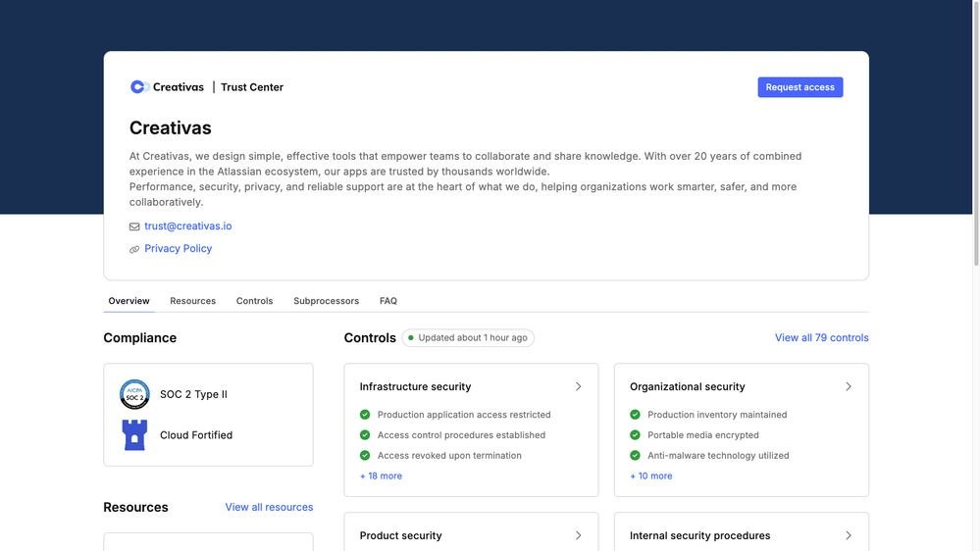
Task: Show 10 more organizational controls
Action: pyautogui.click(x=651, y=476)
